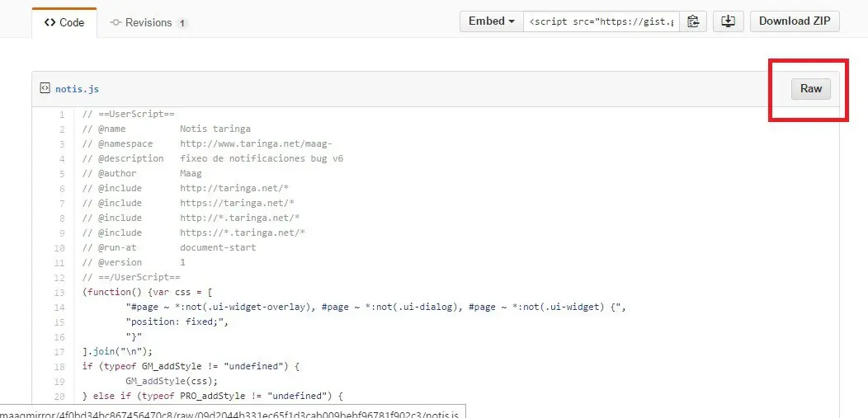
Task: Click the '@run-at document-start' line
Action: (169, 247)
